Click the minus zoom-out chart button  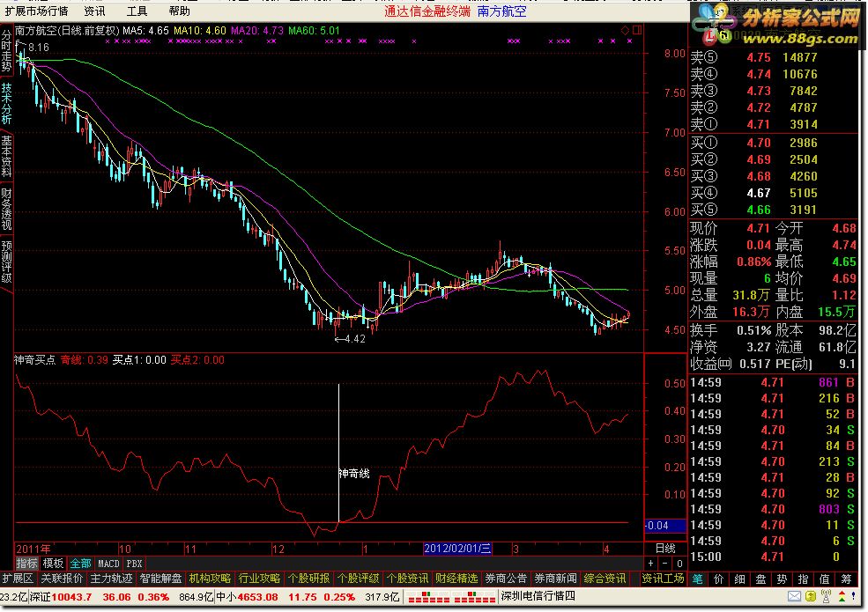point(664,564)
